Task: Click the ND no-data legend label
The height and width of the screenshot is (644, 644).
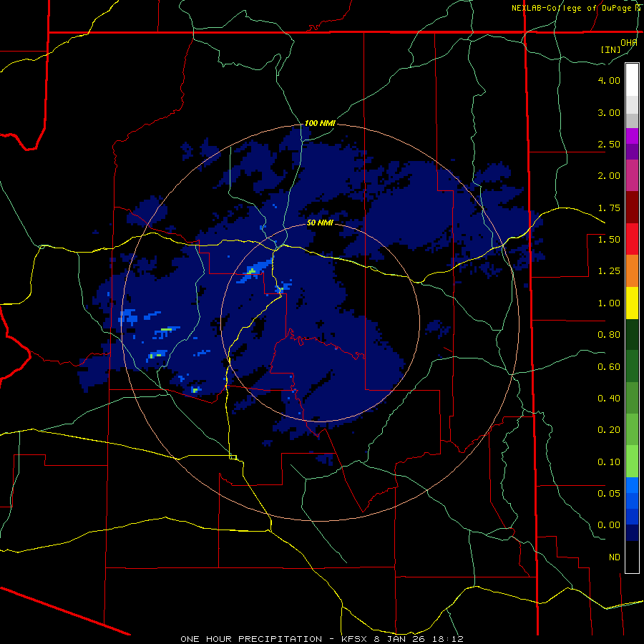Action: (x=615, y=557)
